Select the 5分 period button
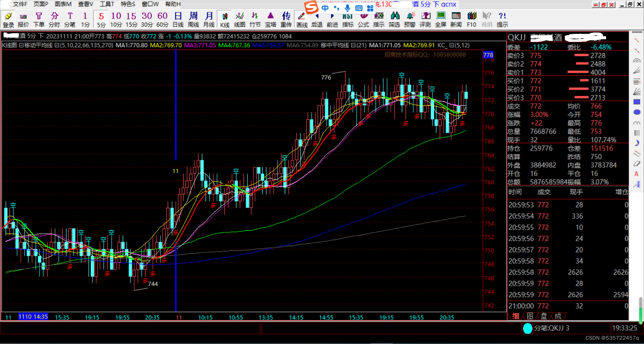This screenshot has width=644, height=344. (101, 19)
